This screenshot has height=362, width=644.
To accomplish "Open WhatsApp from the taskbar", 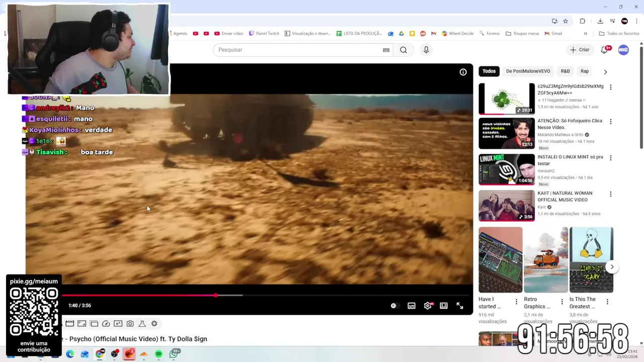I will pyautogui.click(x=174, y=354).
